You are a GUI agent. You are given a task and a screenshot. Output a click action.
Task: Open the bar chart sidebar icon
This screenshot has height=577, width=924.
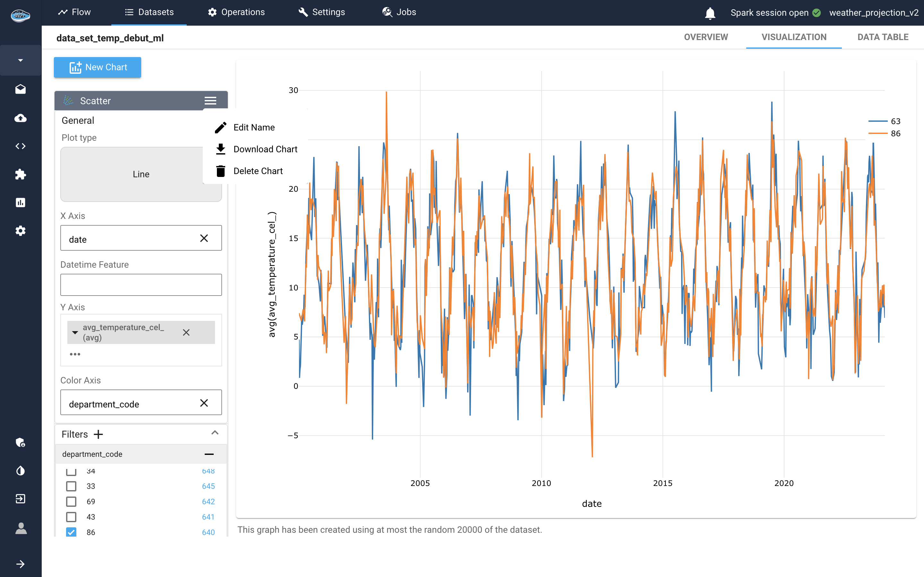[21, 203]
